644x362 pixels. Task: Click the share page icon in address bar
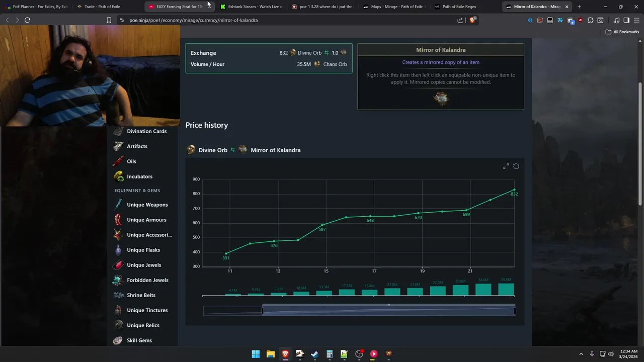click(x=460, y=20)
